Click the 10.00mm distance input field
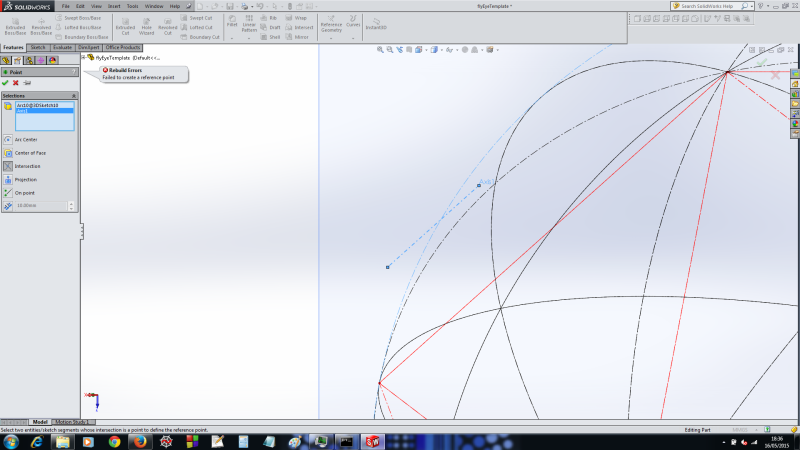 (41, 206)
